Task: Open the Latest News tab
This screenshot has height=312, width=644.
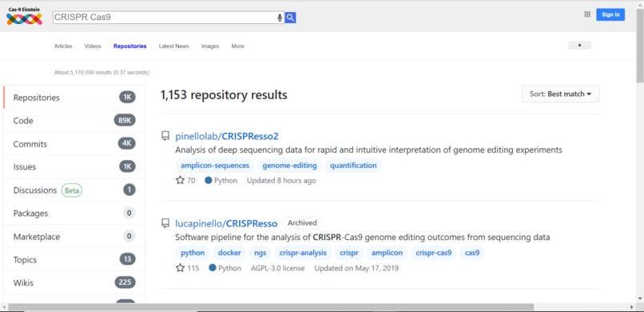Action: tap(173, 46)
